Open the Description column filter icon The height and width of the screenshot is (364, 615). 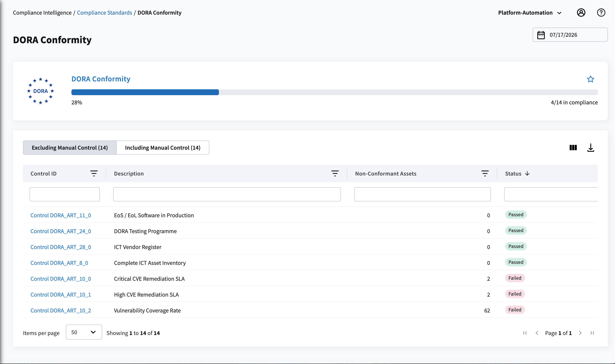click(x=335, y=173)
